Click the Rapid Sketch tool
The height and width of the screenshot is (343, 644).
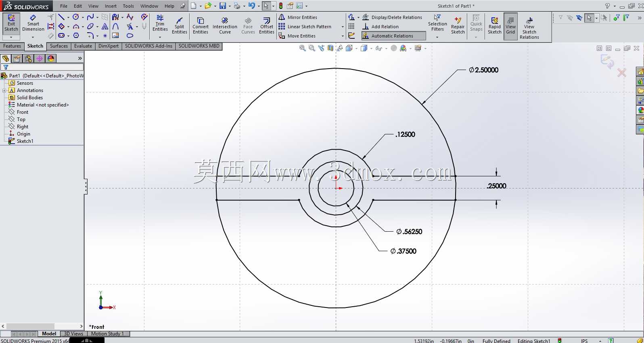pos(494,25)
